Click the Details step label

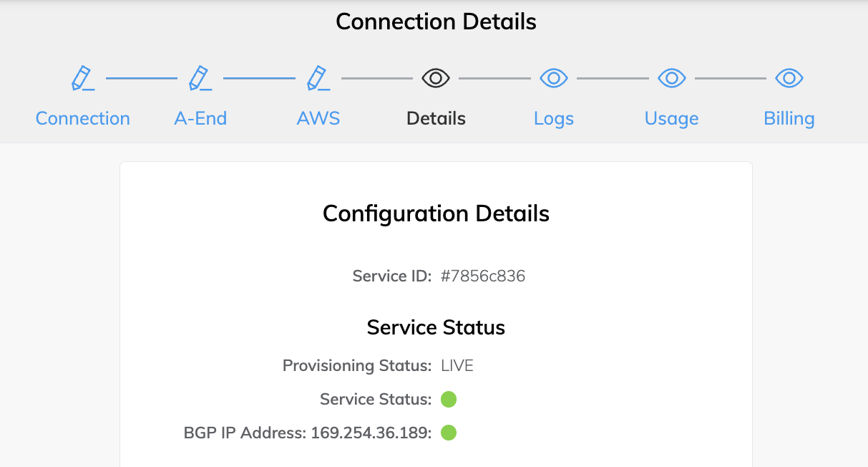435,118
